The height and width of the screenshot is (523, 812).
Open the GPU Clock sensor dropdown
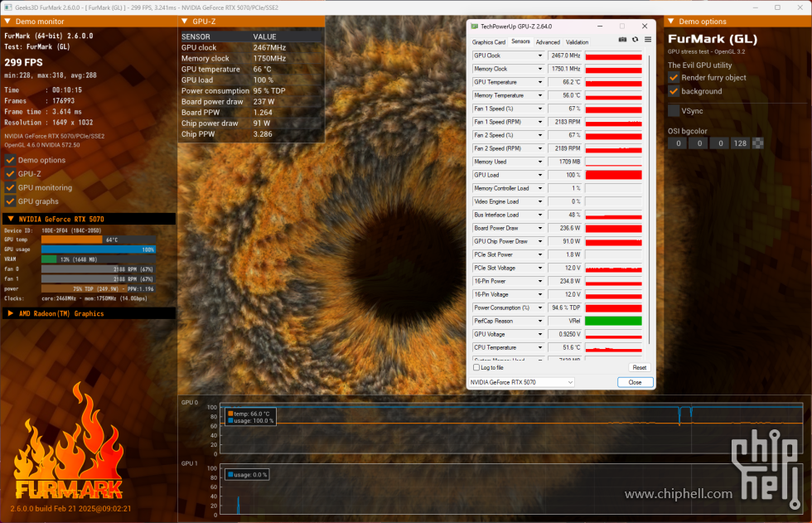540,56
